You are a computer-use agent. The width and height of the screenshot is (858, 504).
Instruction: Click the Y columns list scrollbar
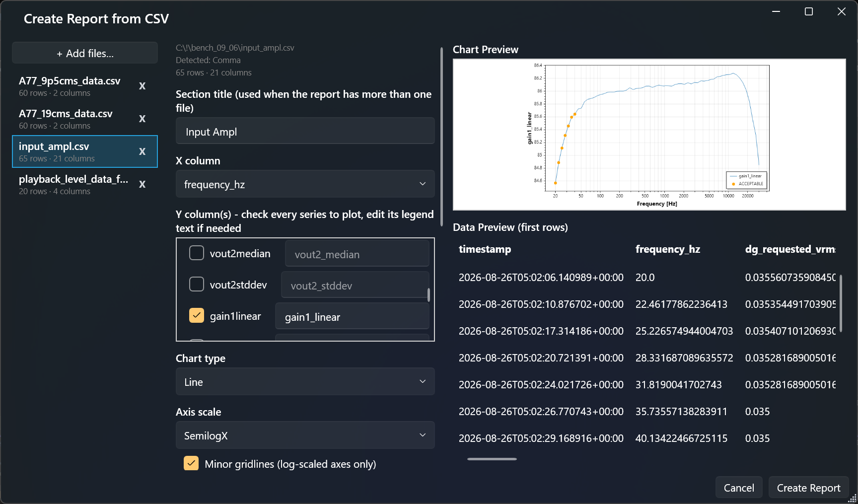pos(429,295)
